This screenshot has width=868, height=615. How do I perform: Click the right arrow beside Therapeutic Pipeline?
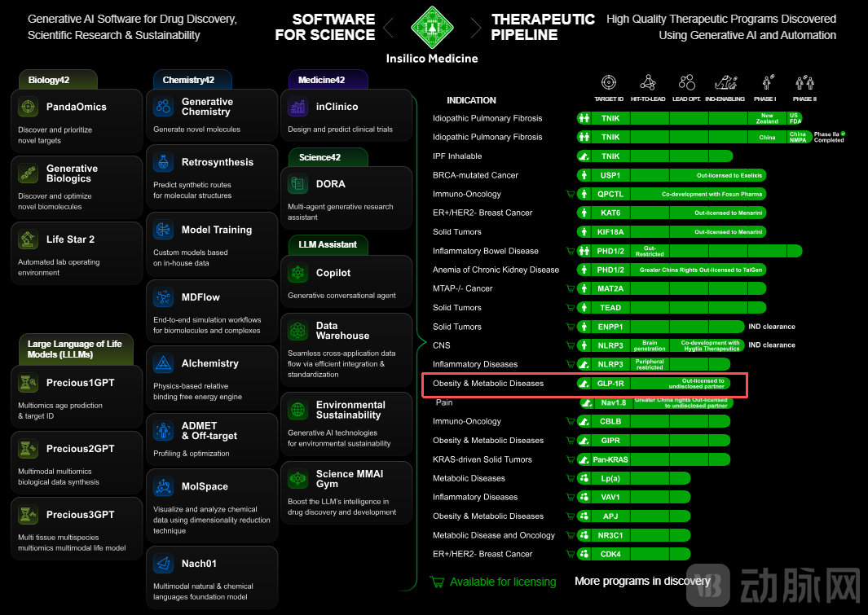[x=478, y=29]
